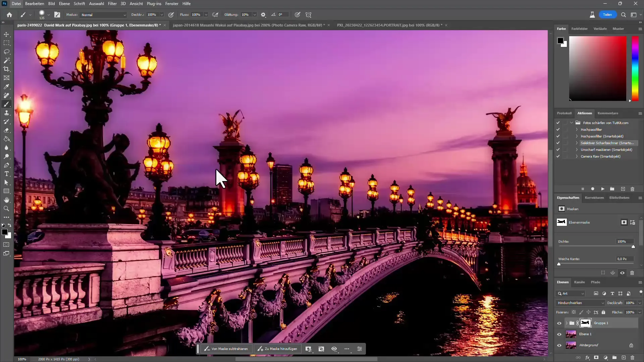
Task: Open Hindurchwirken blend mode dropdown
Action: click(580, 303)
